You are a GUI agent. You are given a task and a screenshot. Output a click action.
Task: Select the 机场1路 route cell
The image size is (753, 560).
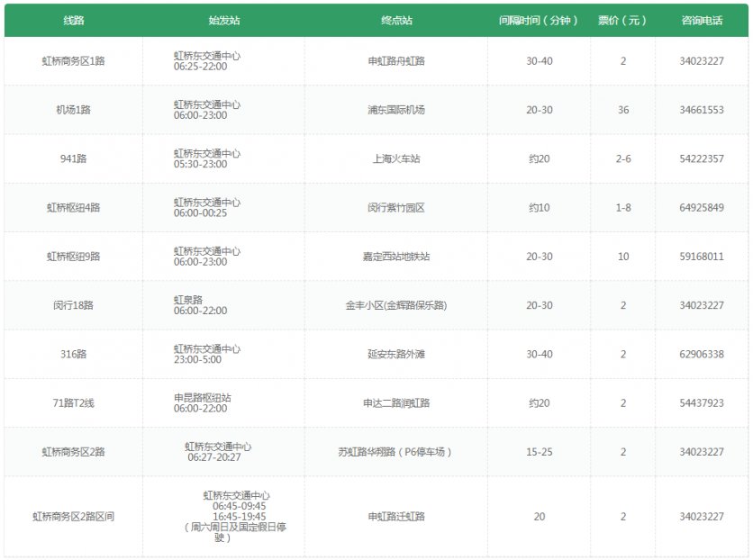[x=73, y=110]
